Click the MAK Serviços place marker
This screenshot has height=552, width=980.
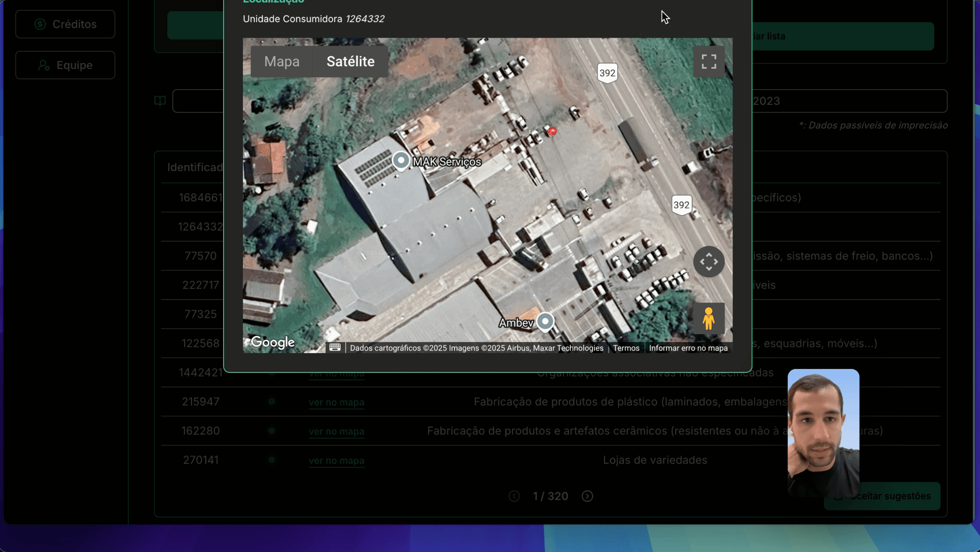(x=401, y=161)
